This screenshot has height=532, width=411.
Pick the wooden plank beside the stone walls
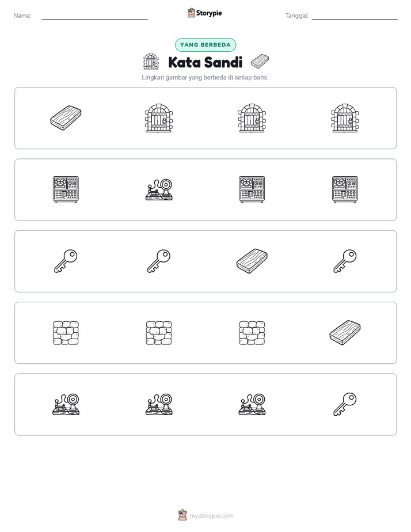(x=345, y=333)
